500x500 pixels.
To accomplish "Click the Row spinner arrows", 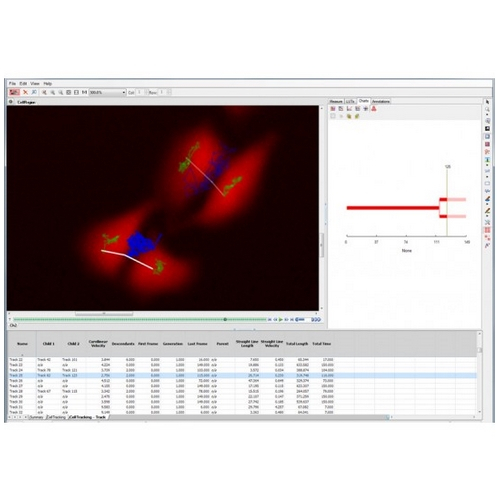I will [162, 92].
